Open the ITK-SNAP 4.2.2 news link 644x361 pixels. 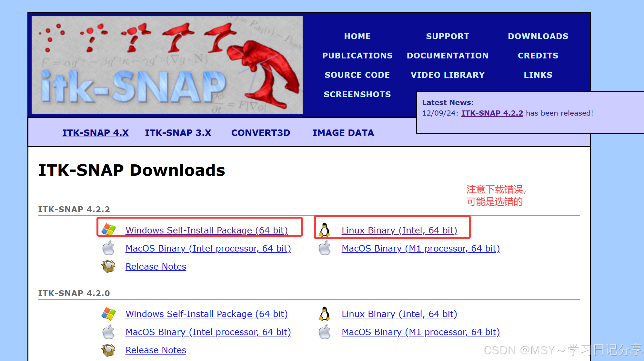492,113
